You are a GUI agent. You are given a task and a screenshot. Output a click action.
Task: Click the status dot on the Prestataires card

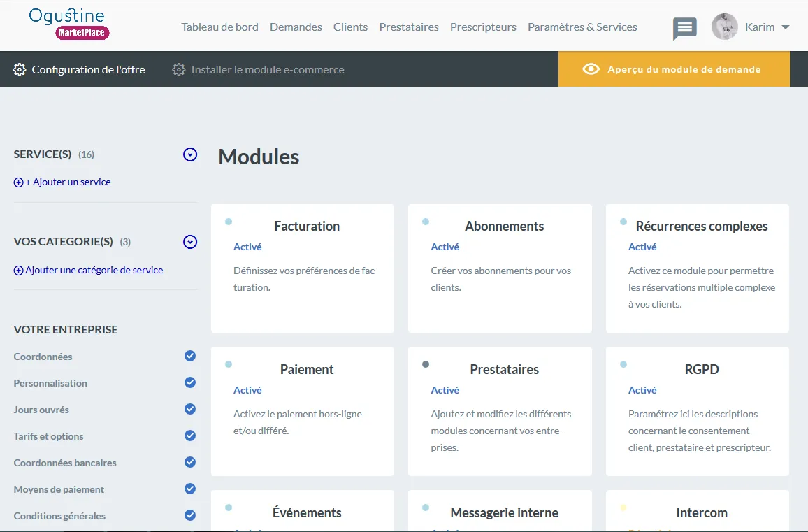(x=426, y=364)
